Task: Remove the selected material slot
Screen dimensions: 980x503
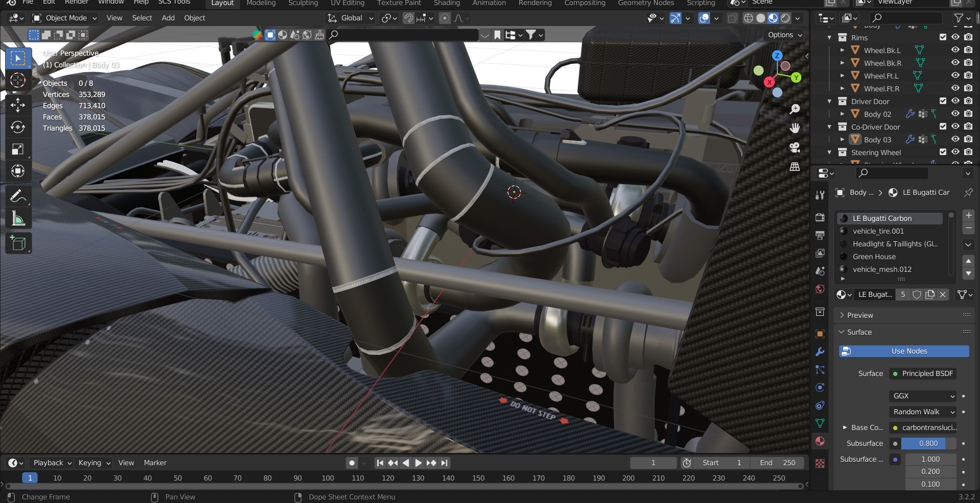Action: point(968,229)
